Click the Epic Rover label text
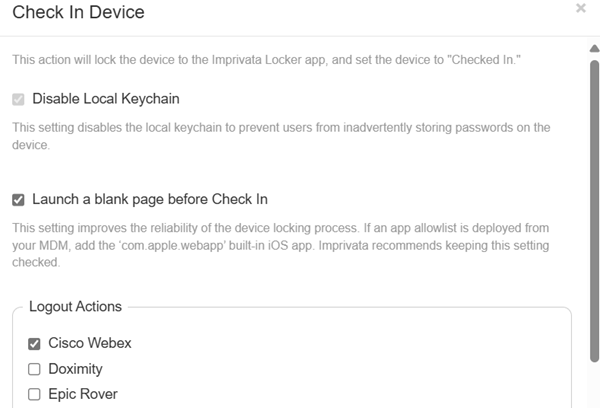600x408 pixels. pyautogui.click(x=82, y=394)
